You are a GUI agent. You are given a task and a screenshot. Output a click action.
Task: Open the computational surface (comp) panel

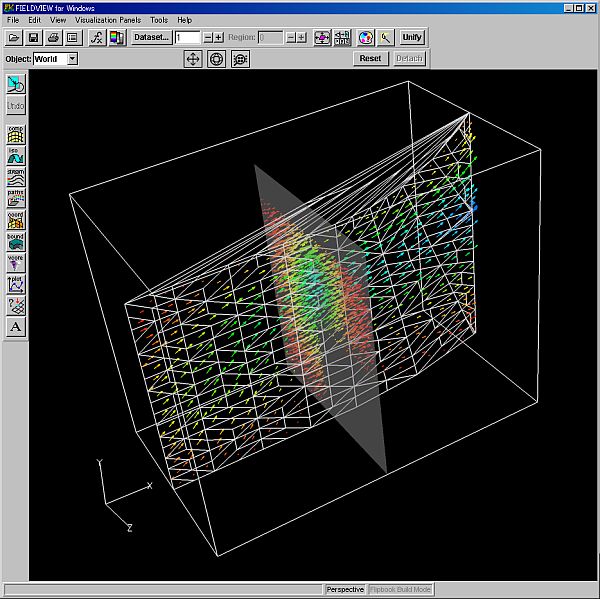point(16,133)
